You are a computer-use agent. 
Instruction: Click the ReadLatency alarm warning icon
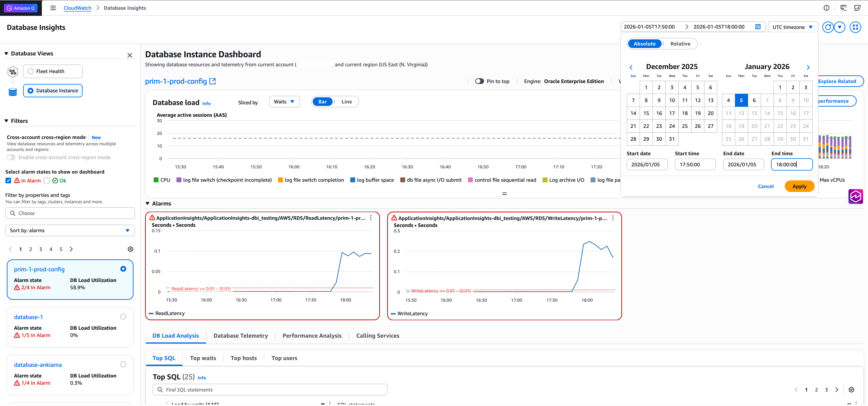click(x=152, y=218)
